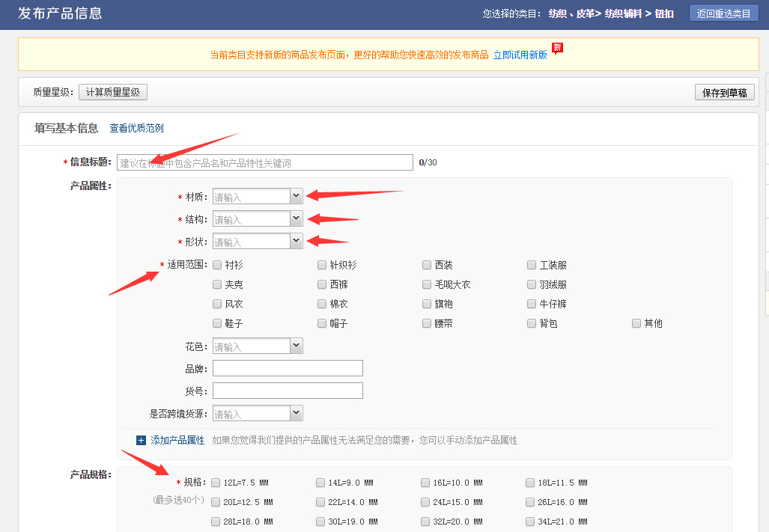
Task: Check the 24L=15.0 MM checkbox
Action: 425,502
